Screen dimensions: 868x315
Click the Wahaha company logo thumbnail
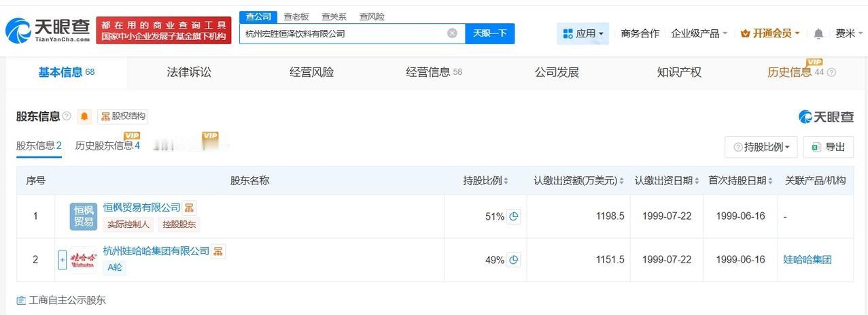pos(84,260)
